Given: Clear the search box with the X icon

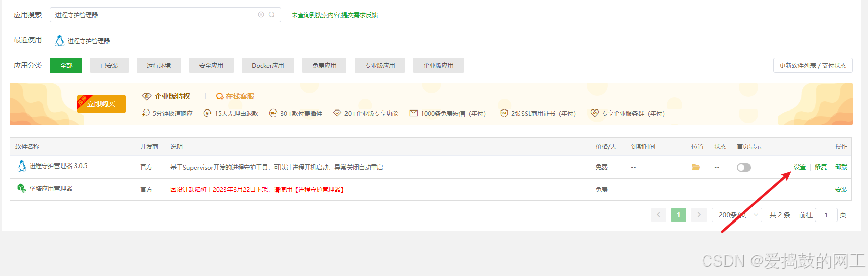Looking at the screenshot, I should point(261,15).
